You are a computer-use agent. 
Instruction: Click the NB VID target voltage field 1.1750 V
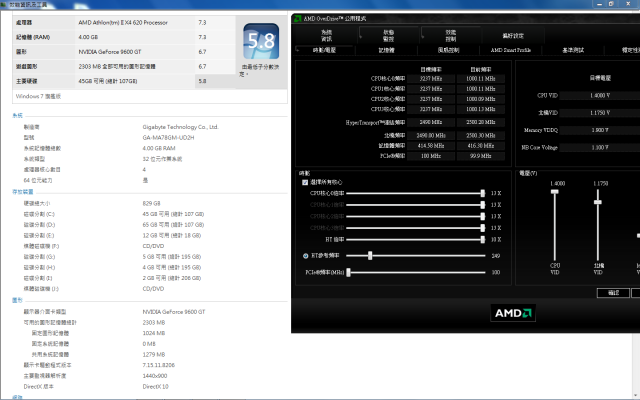[600, 113]
